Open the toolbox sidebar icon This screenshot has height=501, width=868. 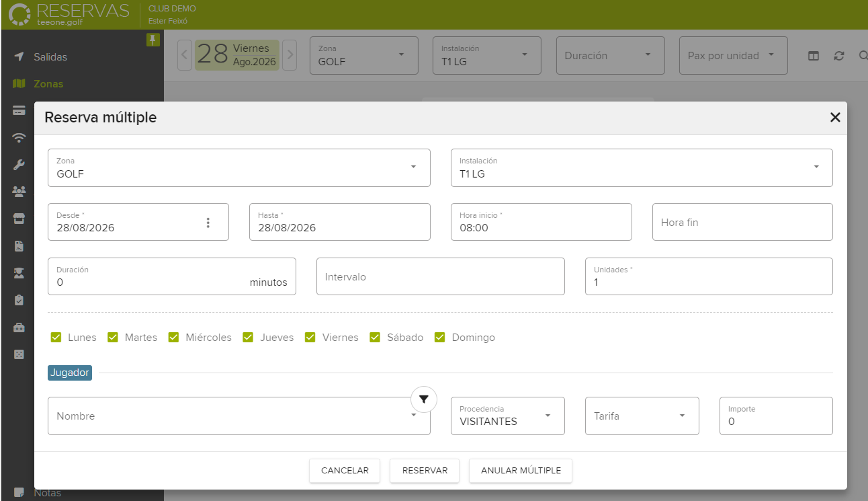pos(19,327)
